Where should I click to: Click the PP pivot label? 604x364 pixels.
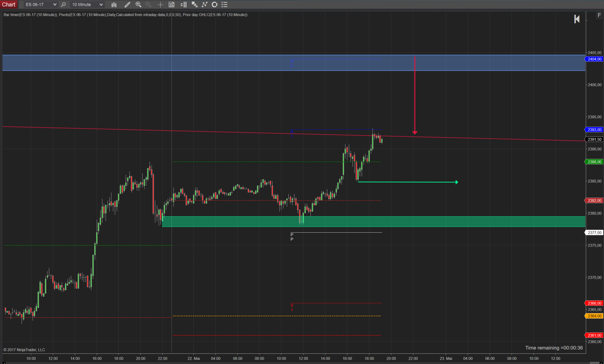coord(292,237)
